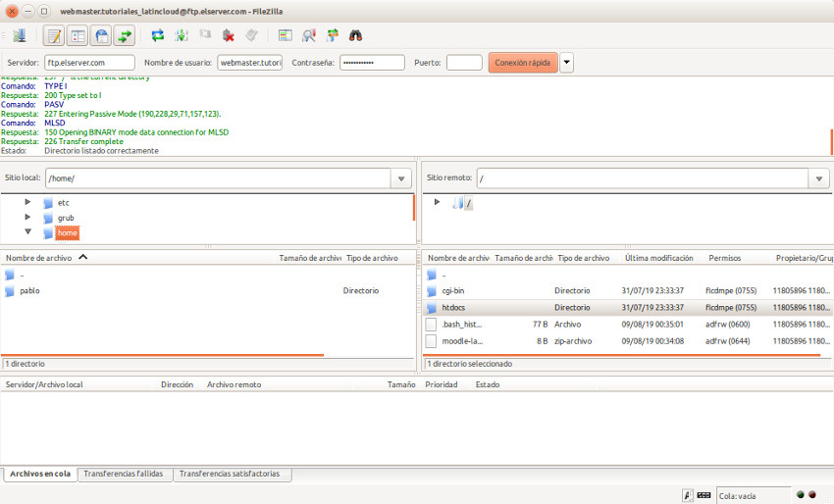Viewport: 834px width, 504px height.
Task: Switch to Transferencias satisfactorias tab
Action: 230,474
